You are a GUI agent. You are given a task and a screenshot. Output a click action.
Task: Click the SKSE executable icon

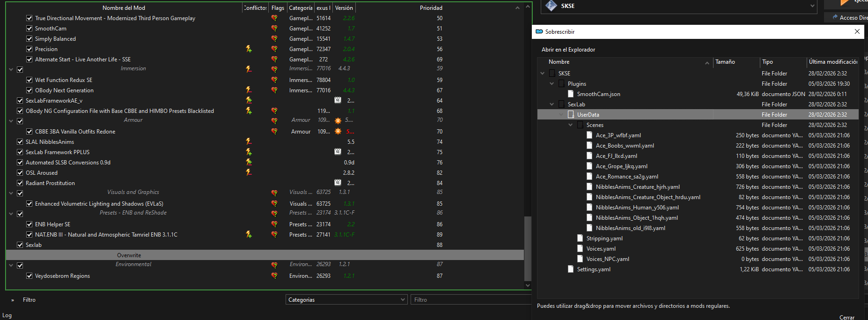point(552,6)
